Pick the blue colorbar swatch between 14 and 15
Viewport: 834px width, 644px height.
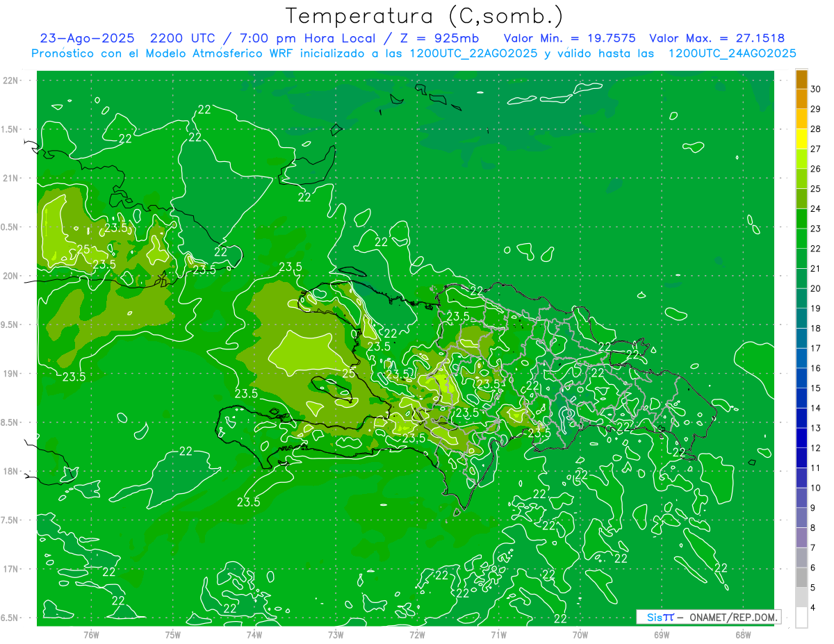click(802, 398)
